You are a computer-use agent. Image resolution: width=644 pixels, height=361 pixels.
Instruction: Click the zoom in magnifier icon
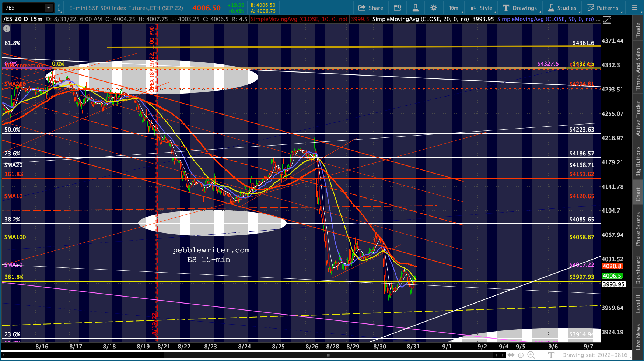(531, 355)
